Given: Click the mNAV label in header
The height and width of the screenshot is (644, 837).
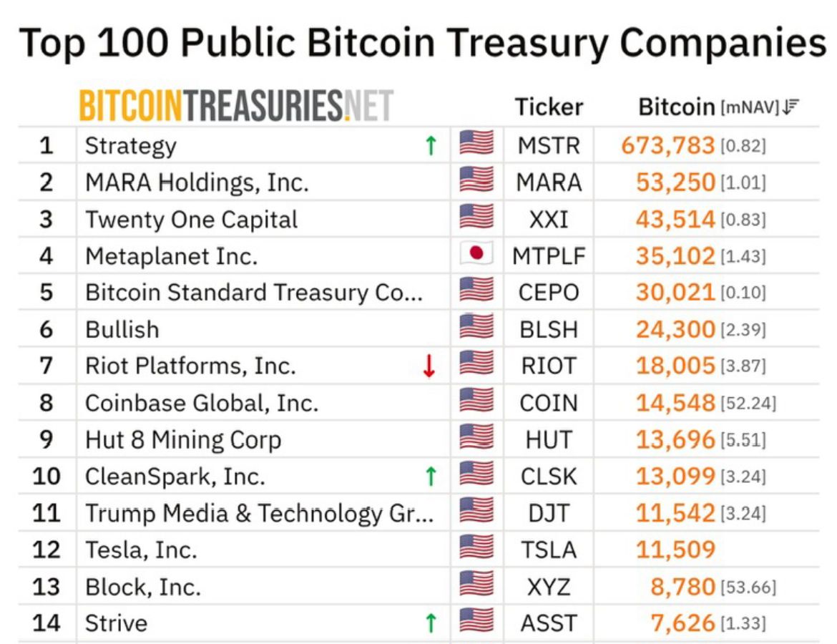Looking at the screenshot, I should pos(749,108).
